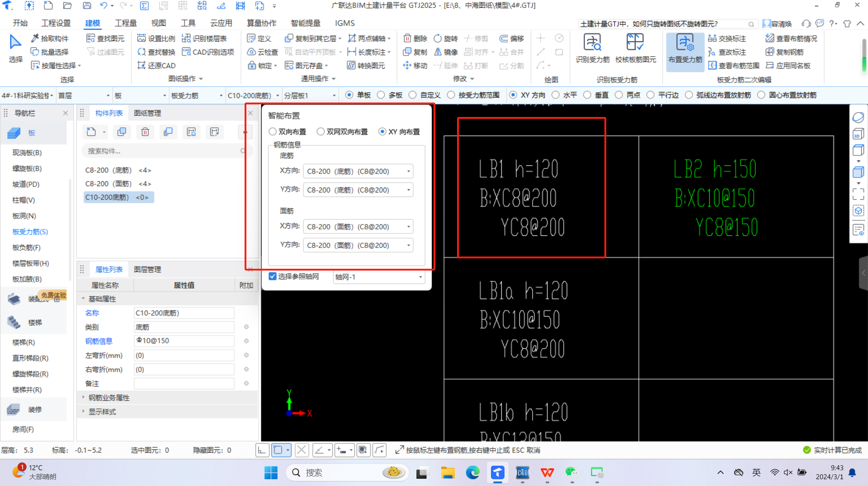This screenshot has height=486, width=868.
Task: Open 面筋 Y方向 rebar dropdown
Action: [x=358, y=245]
